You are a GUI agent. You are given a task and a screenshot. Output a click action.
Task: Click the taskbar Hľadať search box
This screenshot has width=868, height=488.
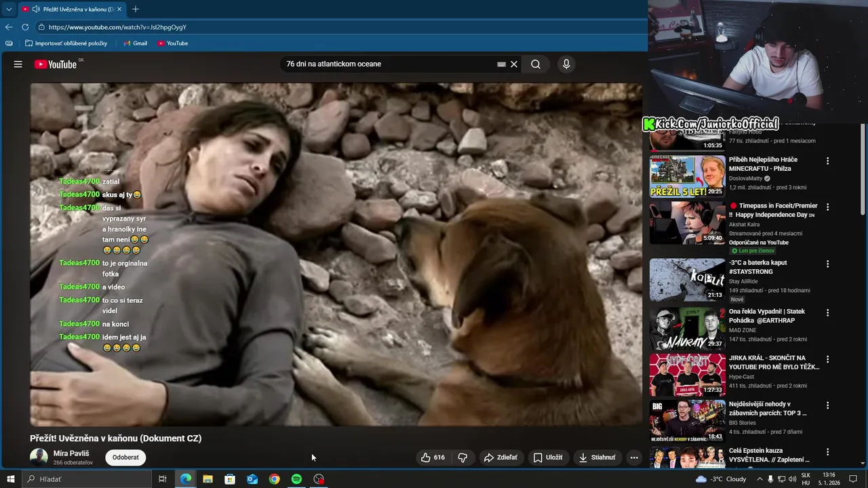tap(87, 479)
